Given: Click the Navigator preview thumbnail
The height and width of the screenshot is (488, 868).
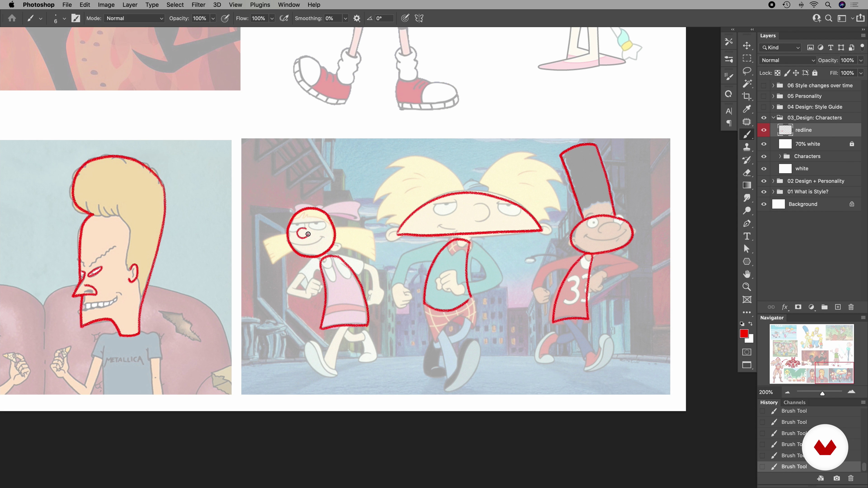Looking at the screenshot, I should tap(812, 354).
